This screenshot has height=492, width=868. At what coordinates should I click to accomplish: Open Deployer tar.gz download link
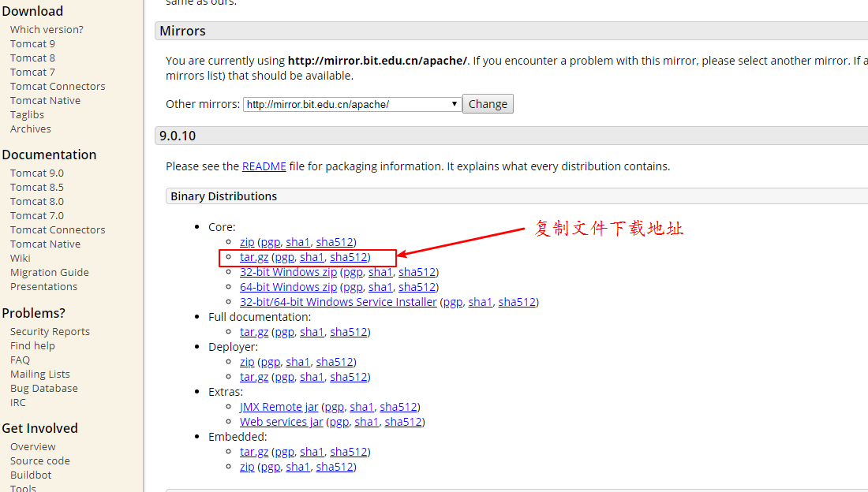tap(254, 376)
